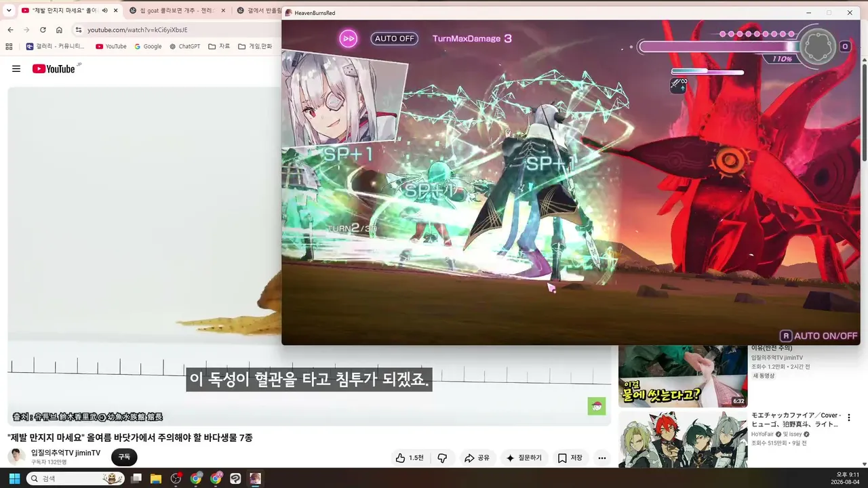Like the video with 1.5천 likes
This screenshot has width=868, height=488.
[410, 458]
